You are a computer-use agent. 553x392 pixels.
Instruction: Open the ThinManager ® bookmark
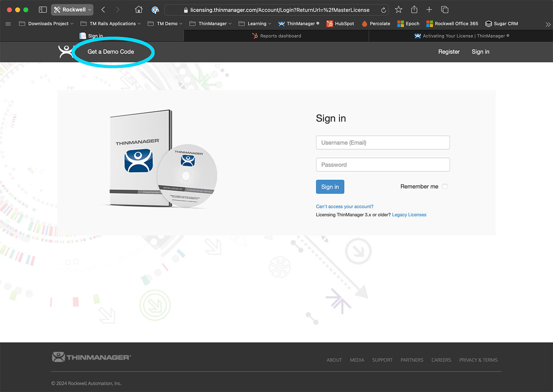coord(299,24)
